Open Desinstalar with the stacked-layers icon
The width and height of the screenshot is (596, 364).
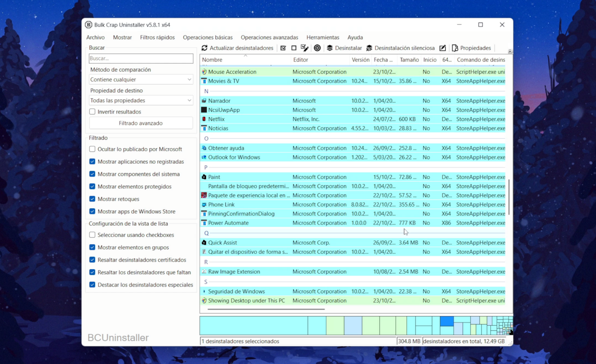point(330,48)
